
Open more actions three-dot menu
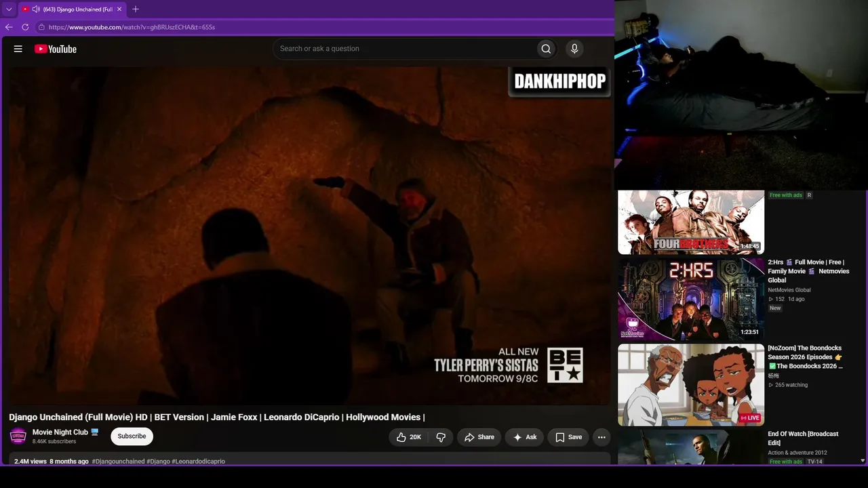point(601,437)
